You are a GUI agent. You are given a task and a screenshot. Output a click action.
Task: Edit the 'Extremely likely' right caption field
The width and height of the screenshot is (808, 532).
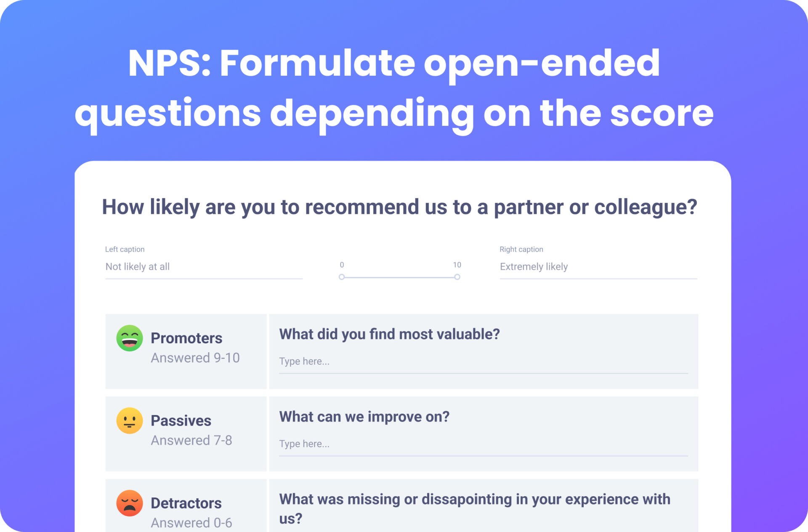point(598,267)
